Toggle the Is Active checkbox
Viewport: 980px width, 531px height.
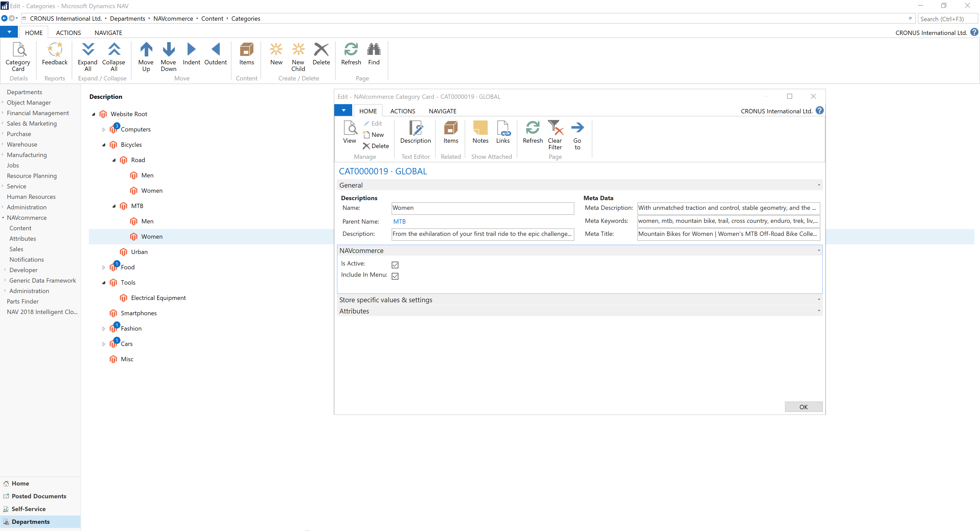click(x=395, y=264)
